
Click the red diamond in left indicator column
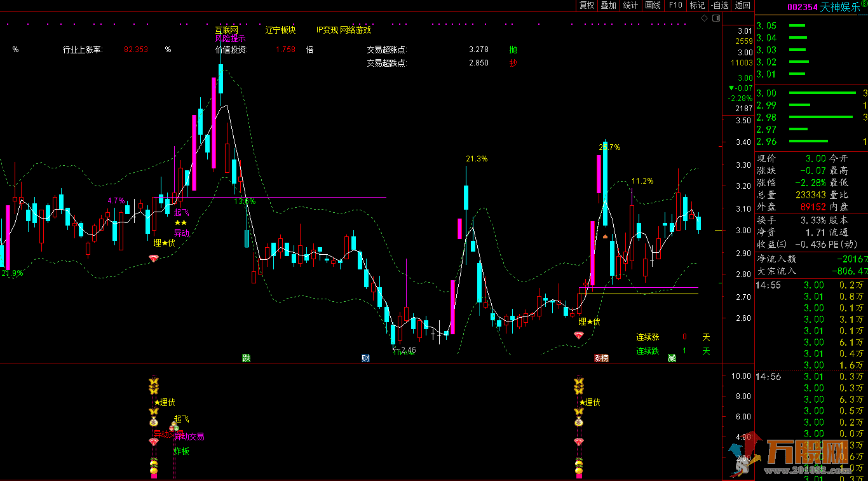153,441
